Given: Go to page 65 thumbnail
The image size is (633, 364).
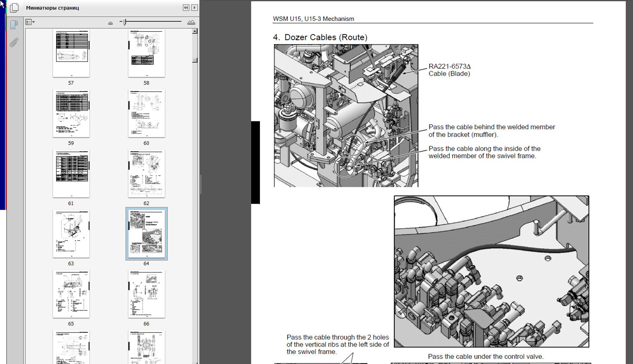Looking at the screenshot, I should pyautogui.click(x=71, y=294).
